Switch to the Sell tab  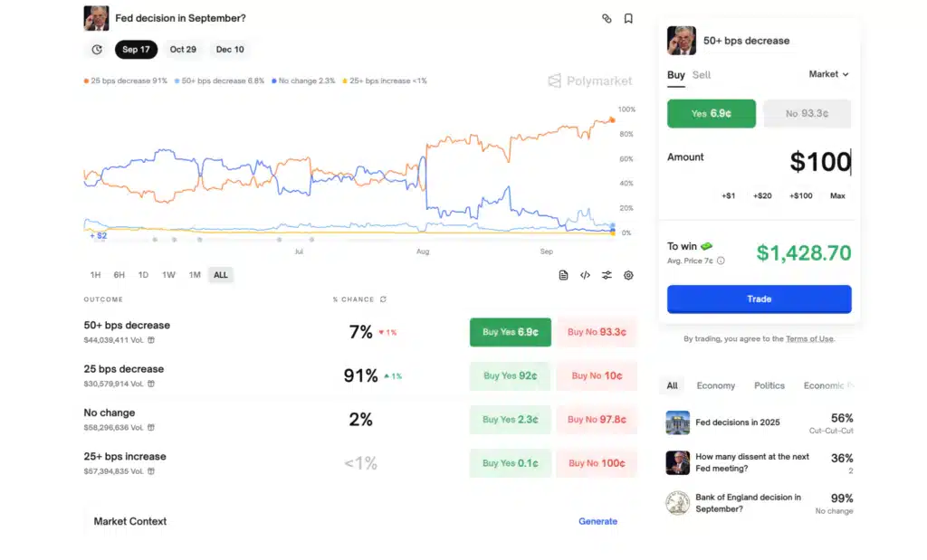point(702,75)
